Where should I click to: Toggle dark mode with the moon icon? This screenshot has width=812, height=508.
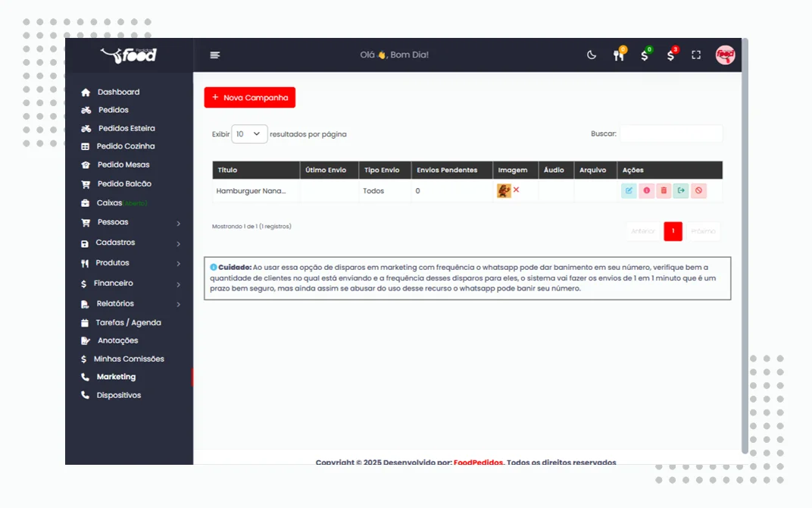click(592, 55)
